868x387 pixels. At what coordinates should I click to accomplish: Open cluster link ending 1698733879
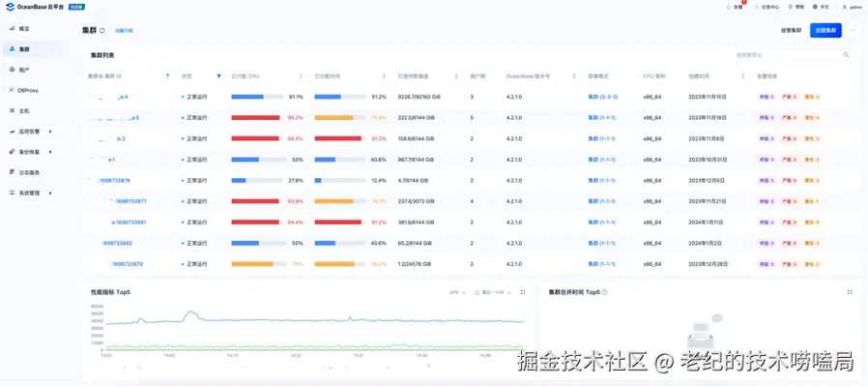coord(127,264)
